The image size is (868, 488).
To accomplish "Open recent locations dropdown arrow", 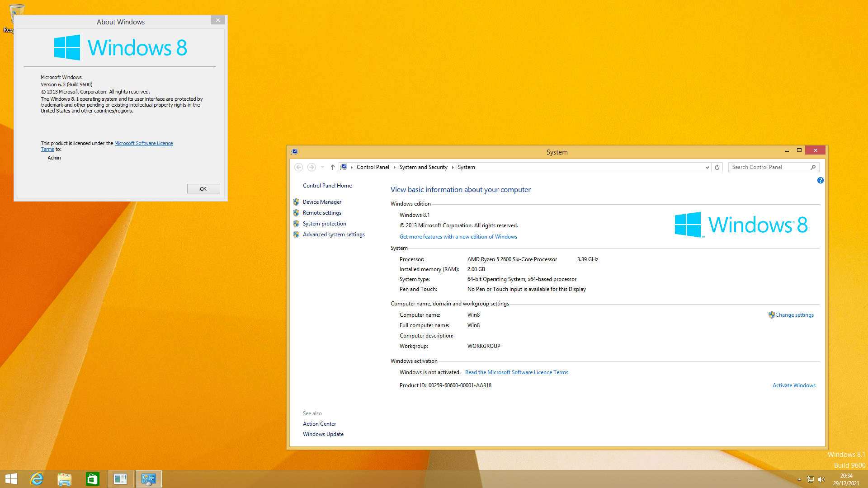I will (x=322, y=167).
